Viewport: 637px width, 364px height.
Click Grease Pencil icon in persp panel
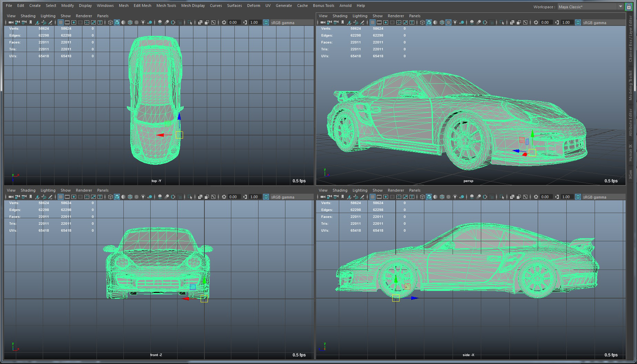[x=362, y=22]
